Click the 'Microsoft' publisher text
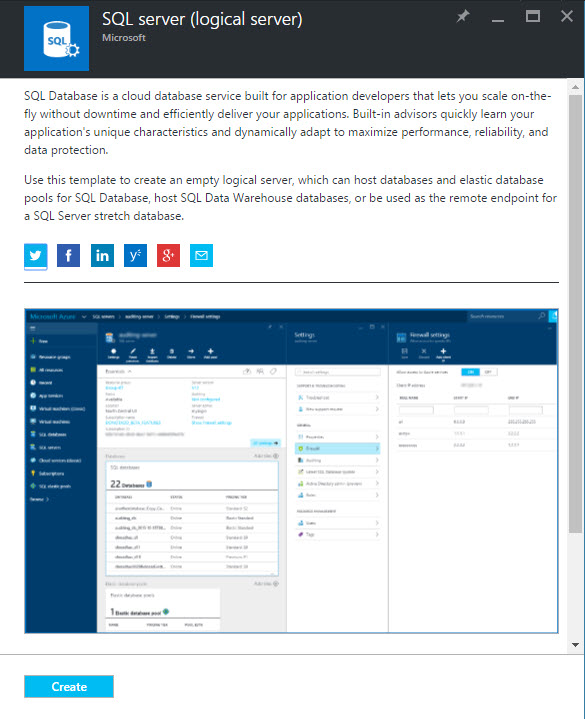The height and width of the screenshot is (719, 585). tap(124, 38)
